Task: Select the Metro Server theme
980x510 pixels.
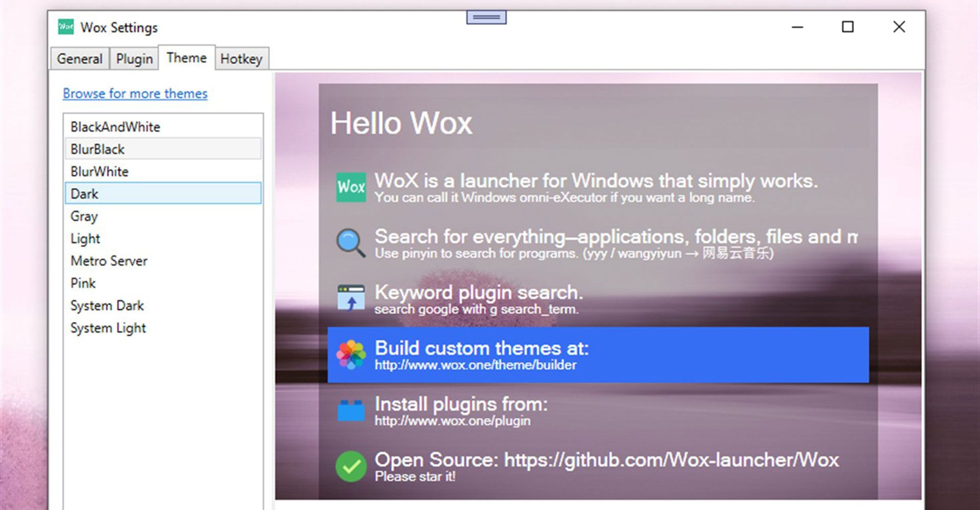Action: 163,261
